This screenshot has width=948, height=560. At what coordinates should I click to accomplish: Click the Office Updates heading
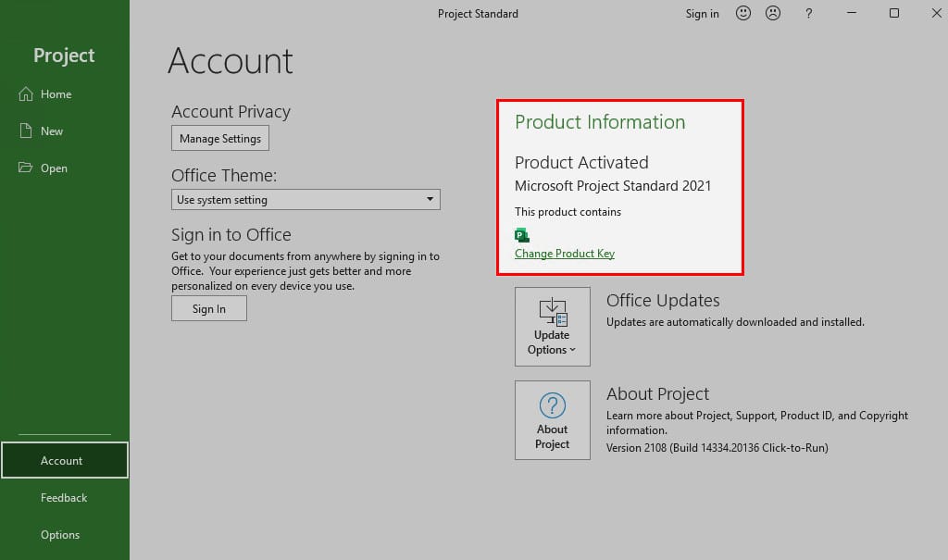pos(663,301)
